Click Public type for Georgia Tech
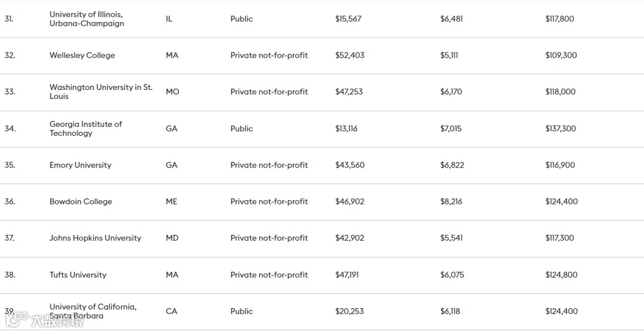 tap(241, 129)
